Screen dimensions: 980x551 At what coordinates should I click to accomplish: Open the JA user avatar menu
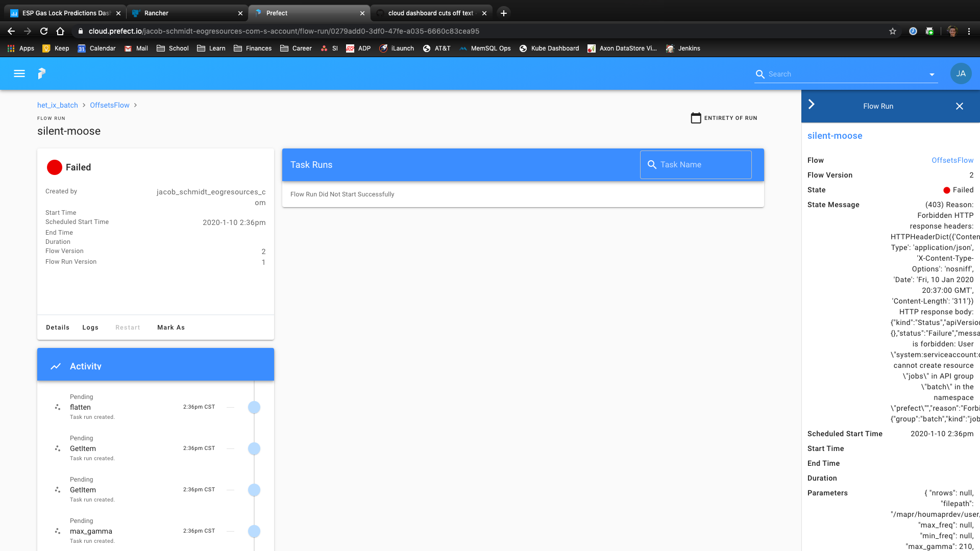pos(961,73)
